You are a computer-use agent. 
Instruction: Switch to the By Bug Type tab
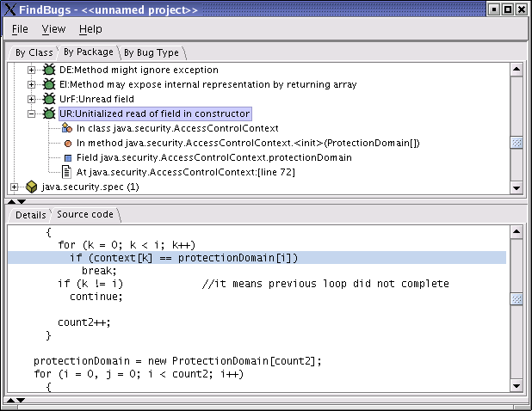click(152, 52)
